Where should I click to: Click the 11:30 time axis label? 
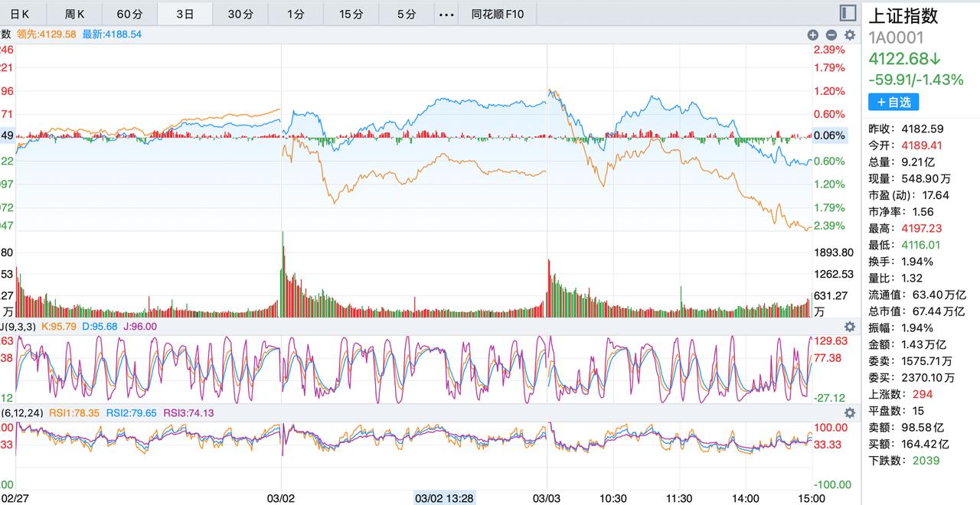click(680, 498)
